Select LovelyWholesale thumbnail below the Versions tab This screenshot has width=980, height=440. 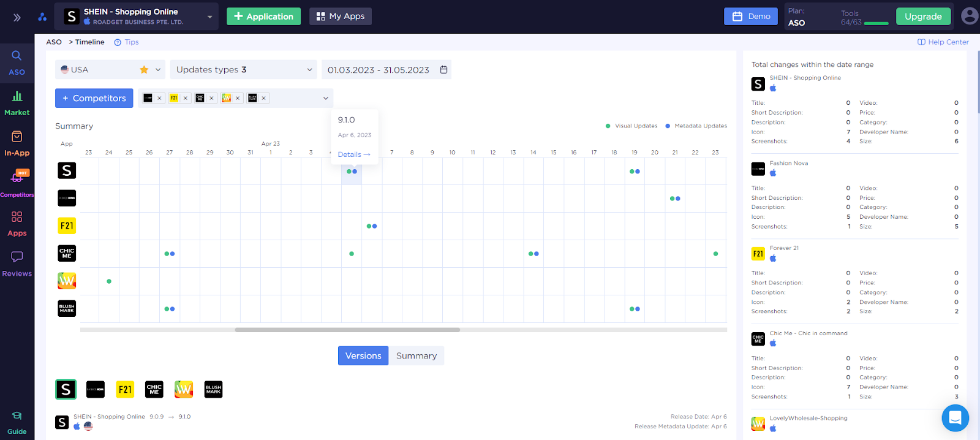(x=184, y=389)
